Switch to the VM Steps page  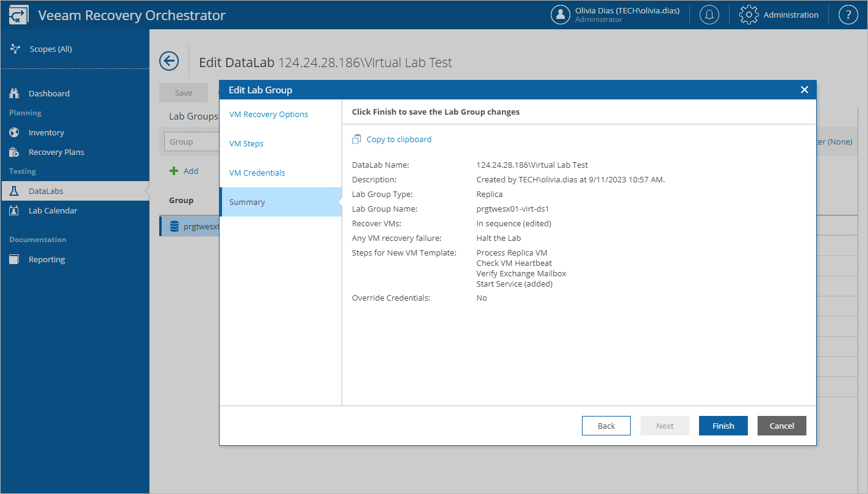point(246,143)
